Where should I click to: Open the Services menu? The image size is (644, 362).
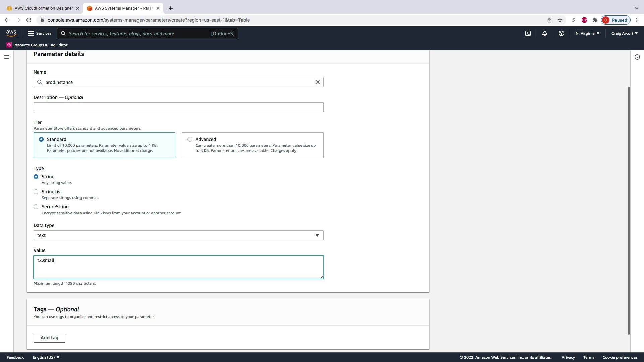click(x=40, y=33)
